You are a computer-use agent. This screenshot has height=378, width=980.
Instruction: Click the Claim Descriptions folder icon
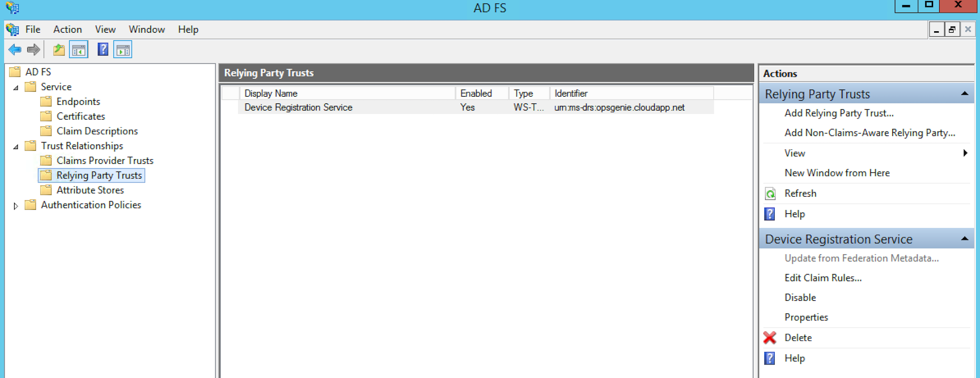(x=46, y=131)
